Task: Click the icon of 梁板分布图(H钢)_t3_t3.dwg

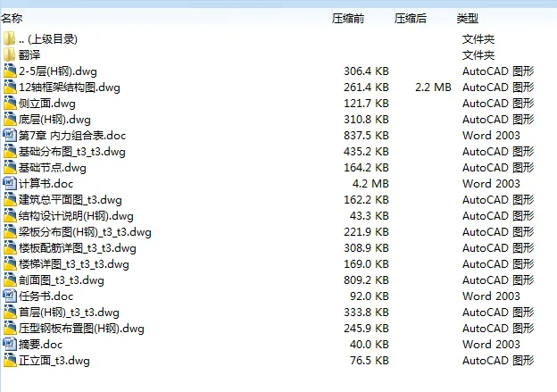Action: [x=10, y=231]
